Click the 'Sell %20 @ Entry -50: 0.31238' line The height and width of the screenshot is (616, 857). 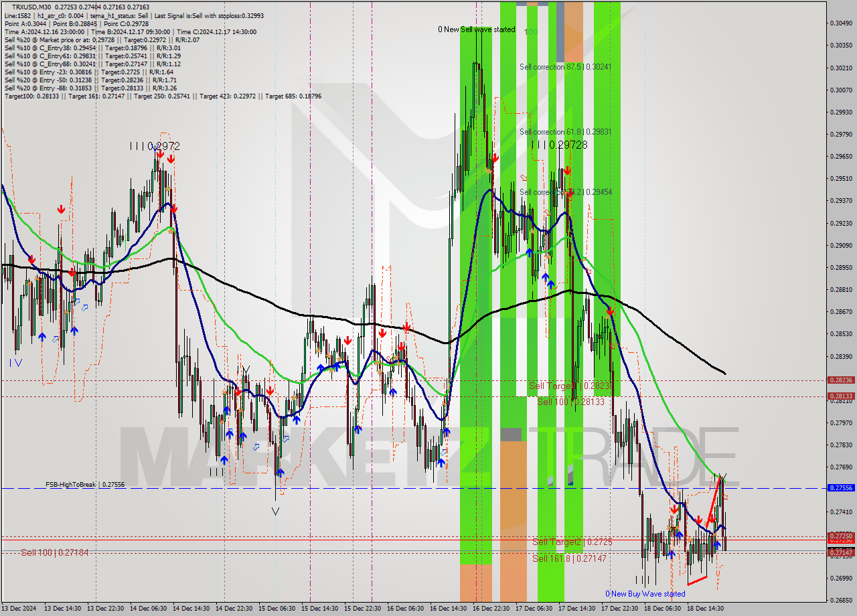point(91,80)
